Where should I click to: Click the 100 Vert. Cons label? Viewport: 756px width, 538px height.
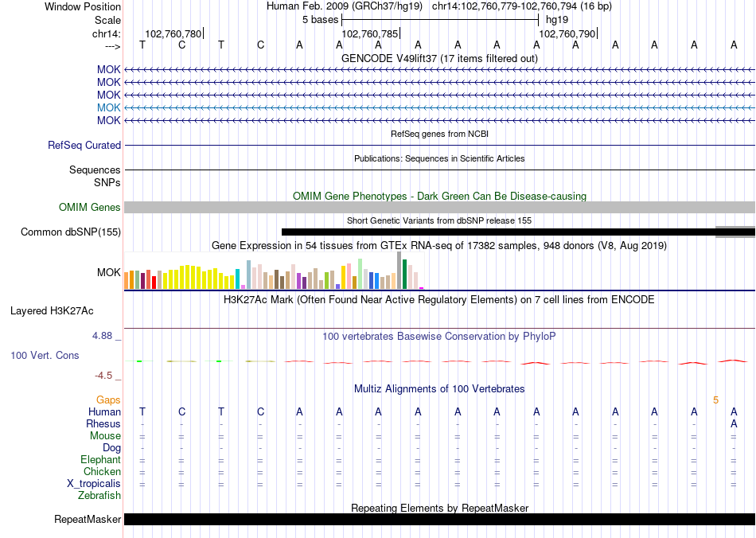[x=45, y=355]
